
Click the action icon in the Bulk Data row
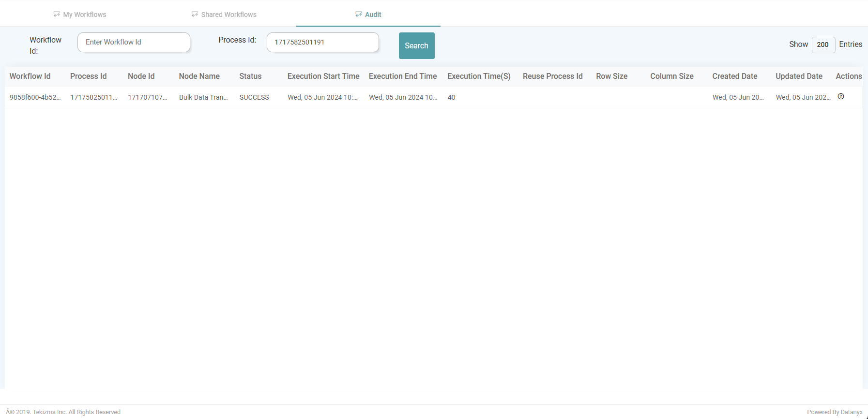841,97
